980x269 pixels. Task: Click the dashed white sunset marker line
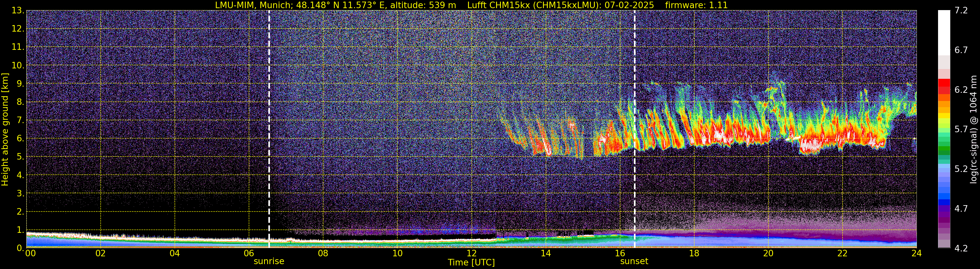635,129
